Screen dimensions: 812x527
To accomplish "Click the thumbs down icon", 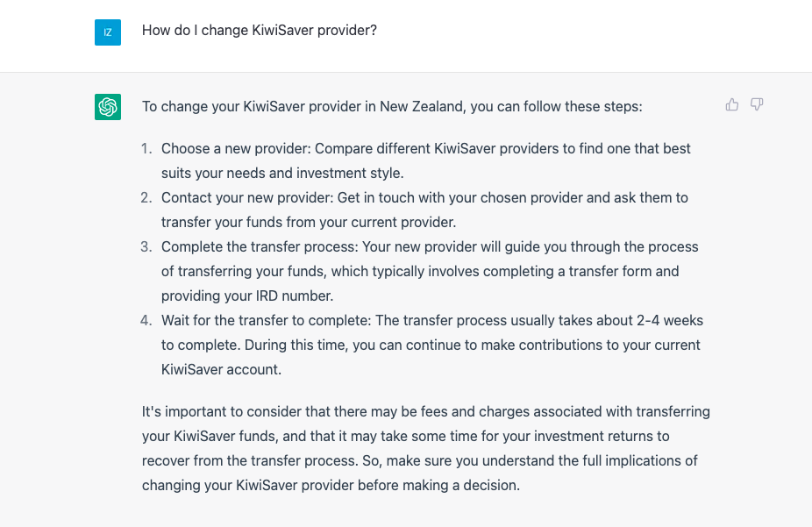I will coord(757,104).
